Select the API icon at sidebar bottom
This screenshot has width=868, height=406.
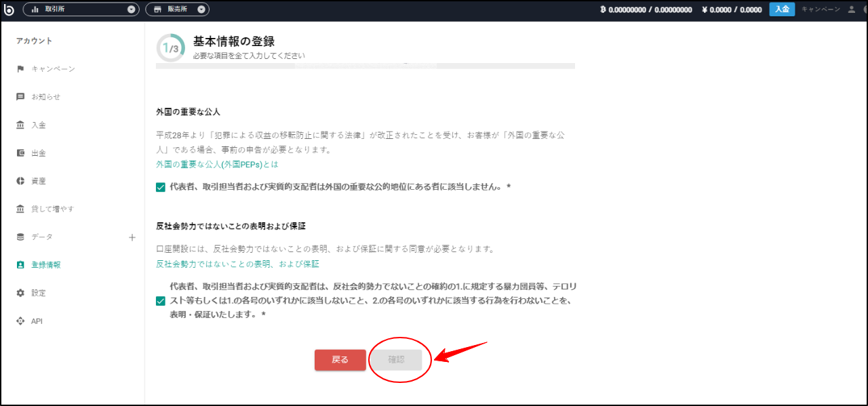[21, 321]
